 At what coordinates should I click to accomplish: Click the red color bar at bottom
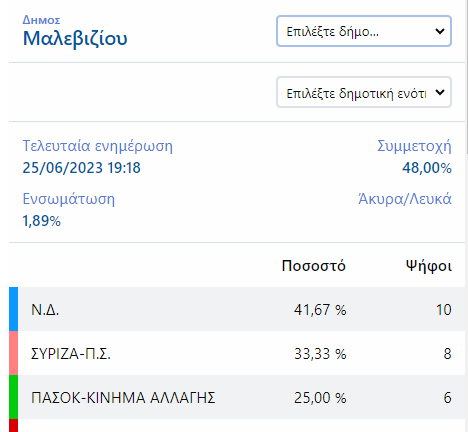(13, 426)
